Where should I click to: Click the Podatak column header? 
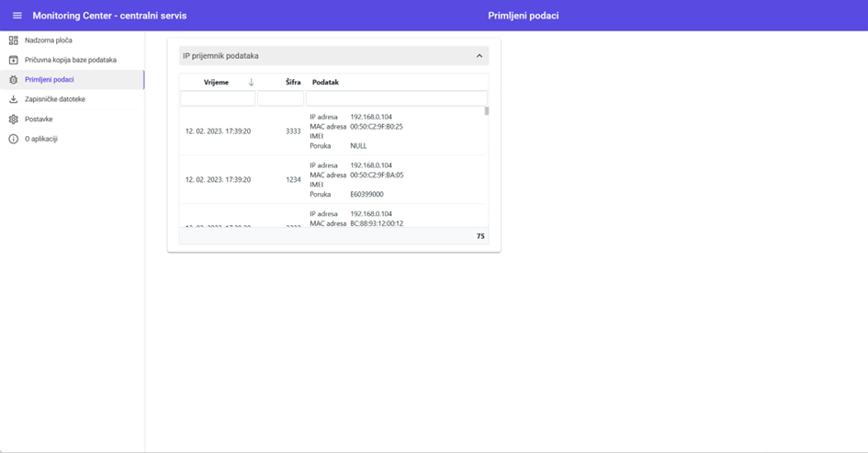pyautogui.click(x=325, y=83)
